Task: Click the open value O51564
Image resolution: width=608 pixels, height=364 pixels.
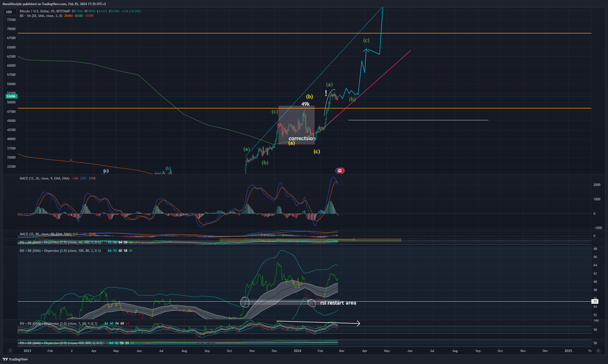Action: click(77, 11)
